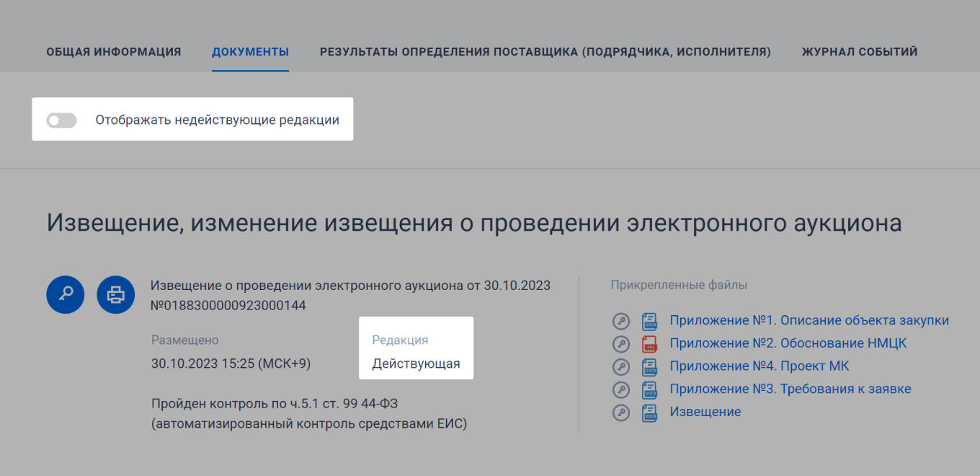Click the PDF icon beside Приложение №2
The width and height of the screenshot is (980, 476).
(648, 344)
